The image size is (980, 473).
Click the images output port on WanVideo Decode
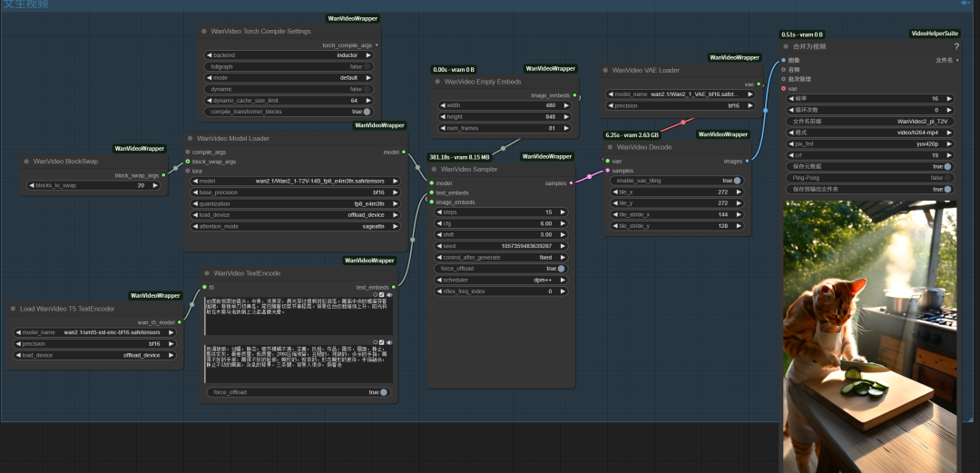pos(747,161)
